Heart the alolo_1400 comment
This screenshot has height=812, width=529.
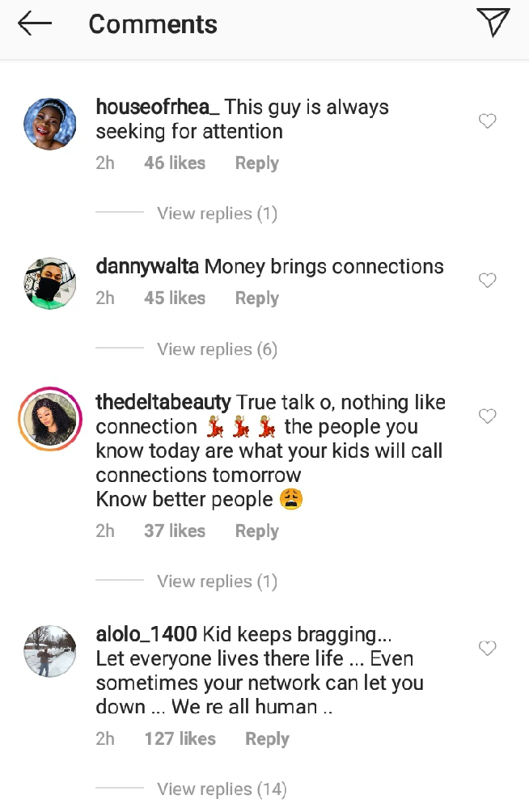pyautogui.click(x=487, y=649)
